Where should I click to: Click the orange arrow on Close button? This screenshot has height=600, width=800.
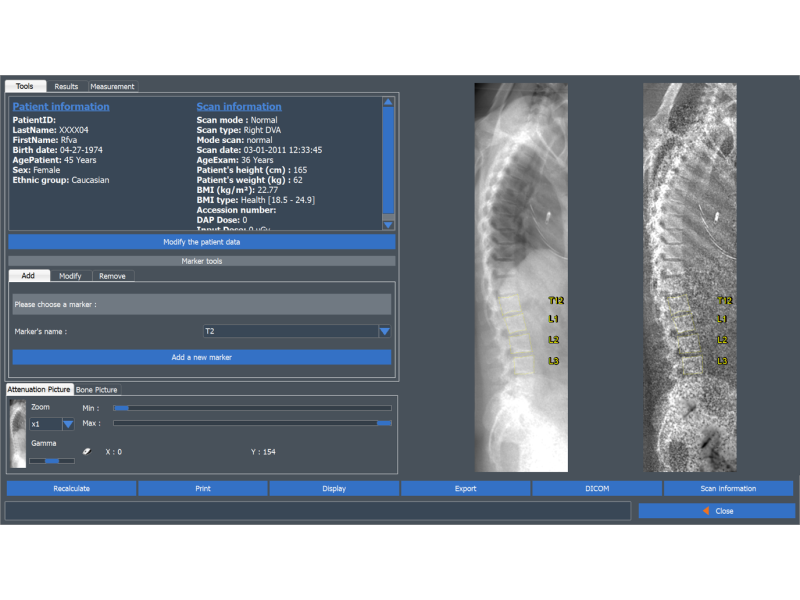click(706, 511)
